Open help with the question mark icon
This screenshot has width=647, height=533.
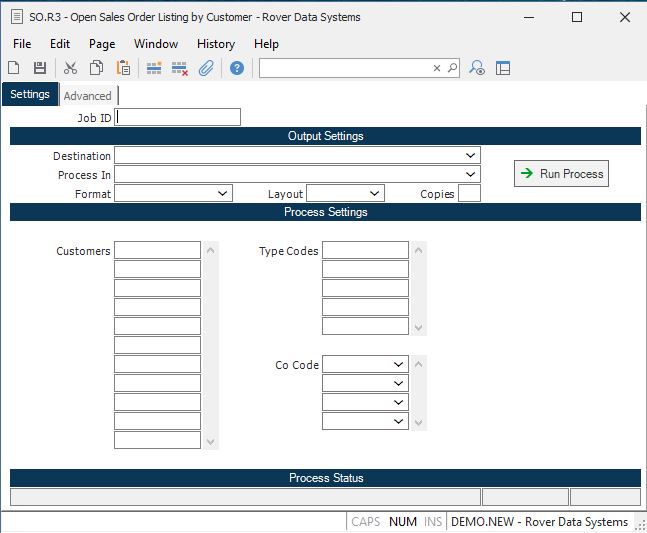237,68
